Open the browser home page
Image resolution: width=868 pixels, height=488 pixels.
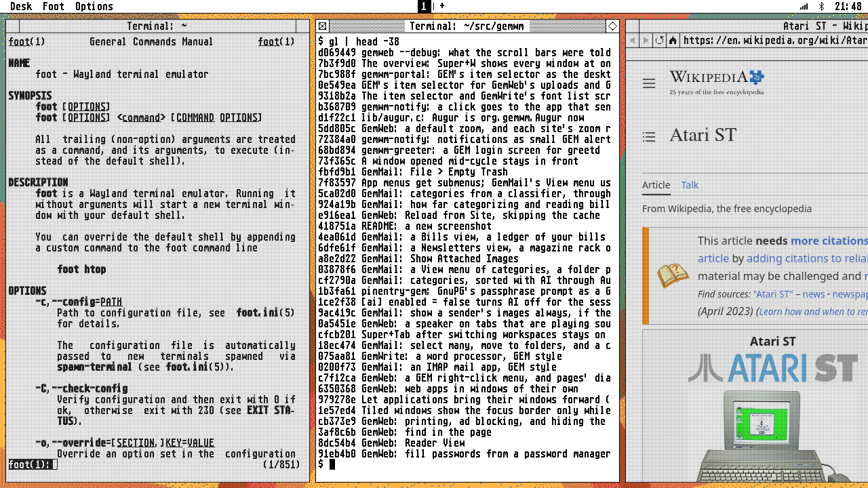click(673, 41)
